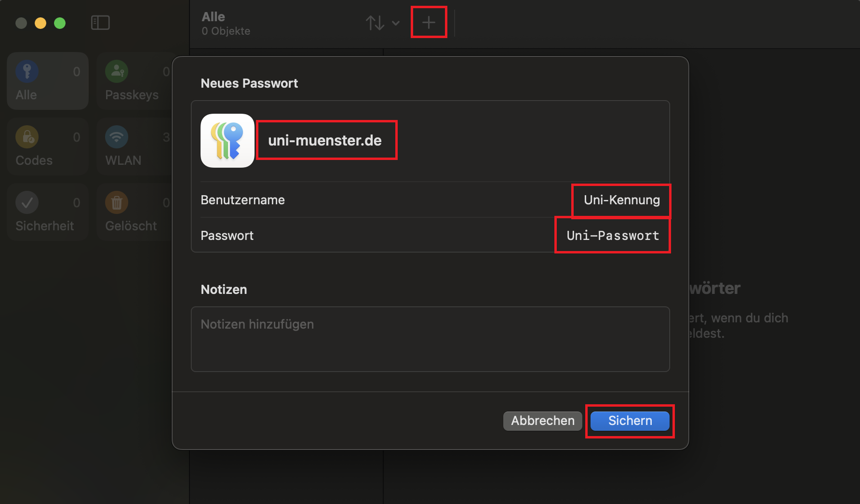Click the Benutzername field with Uni-Kennung
This screenshot has height=504, width=860.
(621, 200)
